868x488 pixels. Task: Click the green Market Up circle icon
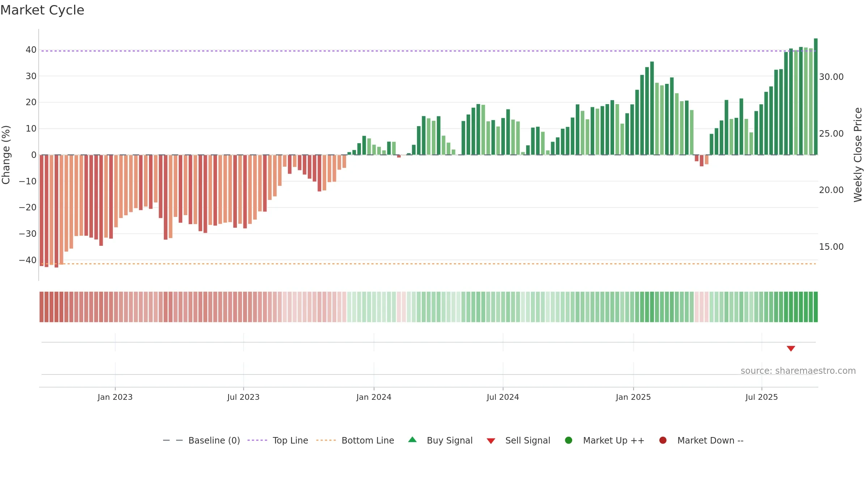[x=569, y=440]
